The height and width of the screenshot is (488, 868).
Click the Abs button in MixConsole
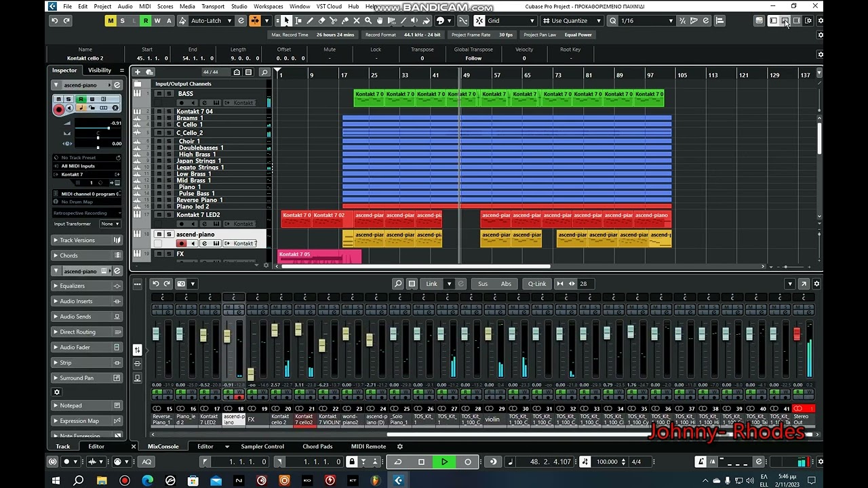506,284
